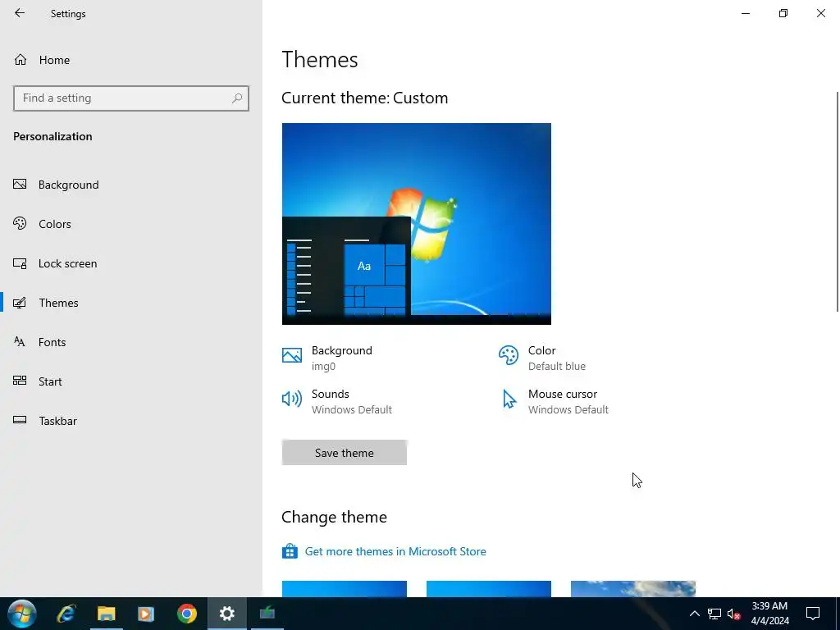840x630 pixels.
Task: Open the Start menu orb
Action: 22,614
